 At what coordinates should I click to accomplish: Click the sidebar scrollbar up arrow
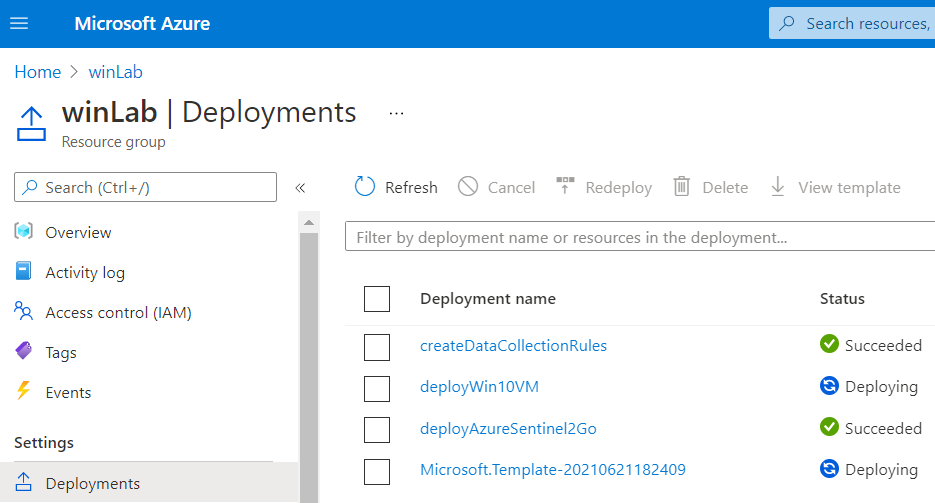point(309,222)
